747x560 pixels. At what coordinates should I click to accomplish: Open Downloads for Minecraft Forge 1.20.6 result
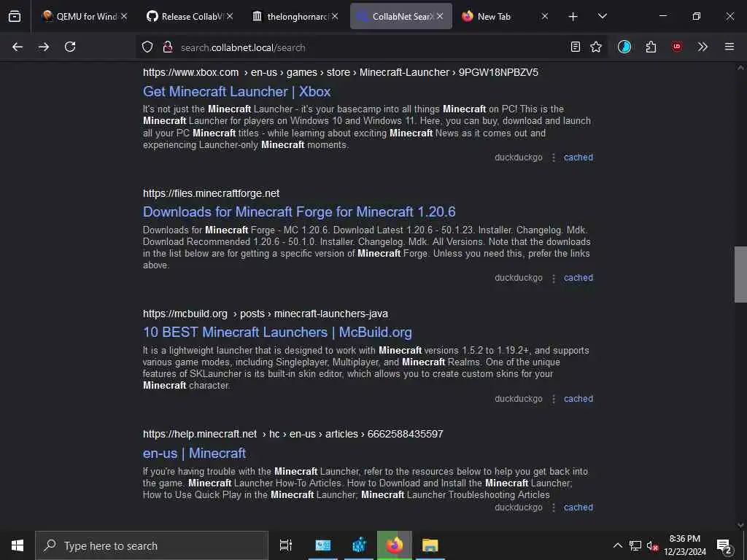coord(299,211)
